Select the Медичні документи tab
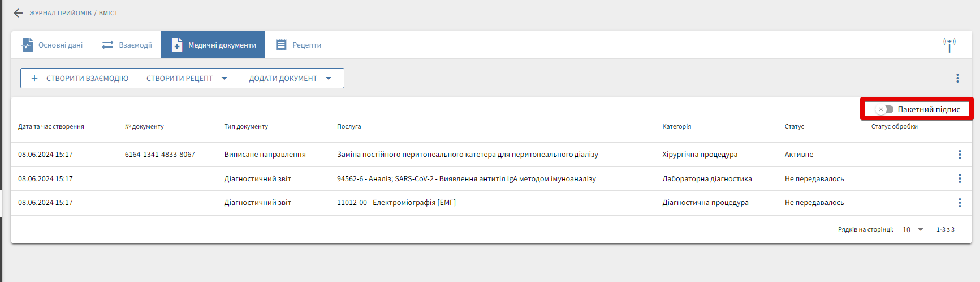 (213, 45)
